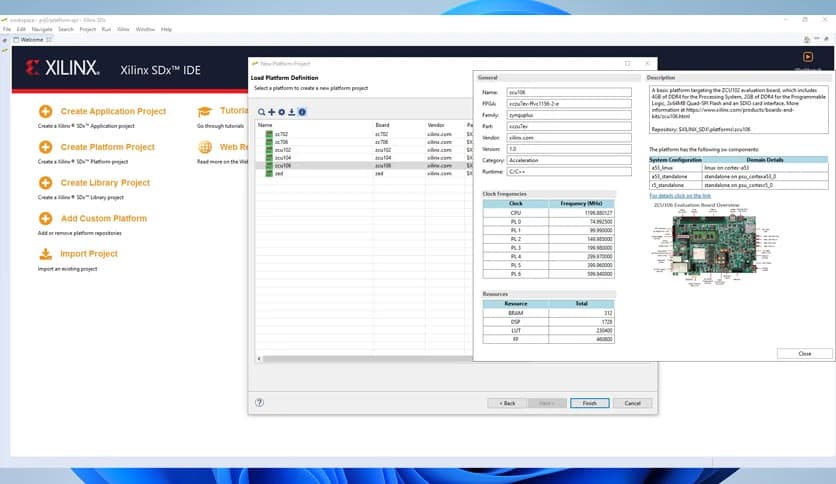
Task: Click the description text box in popup
Action: [738, 109]
